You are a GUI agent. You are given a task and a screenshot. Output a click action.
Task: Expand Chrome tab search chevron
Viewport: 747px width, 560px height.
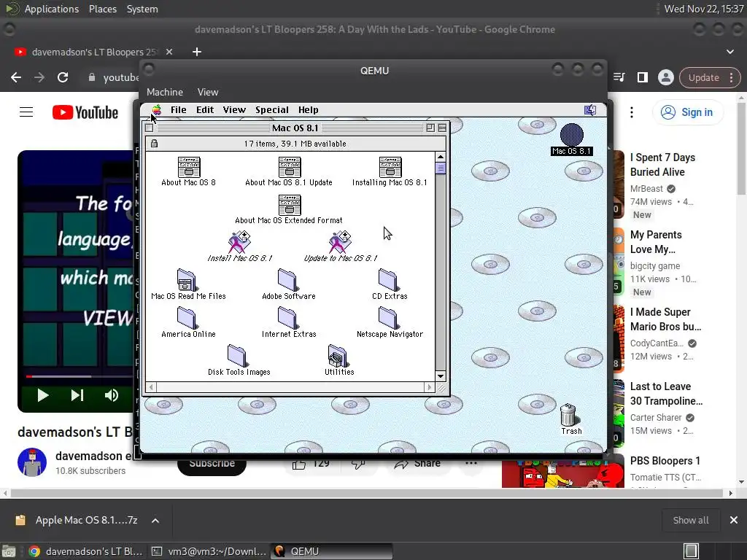point(729,52)
